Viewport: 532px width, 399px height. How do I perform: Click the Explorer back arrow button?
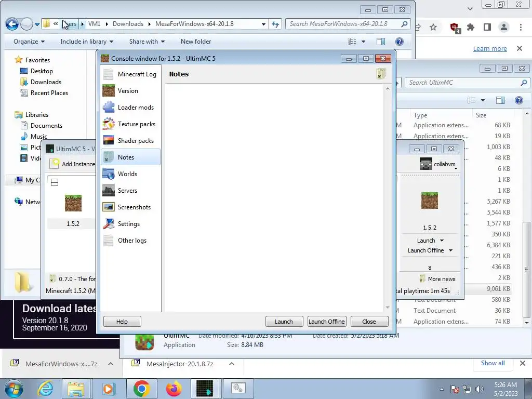12,24
